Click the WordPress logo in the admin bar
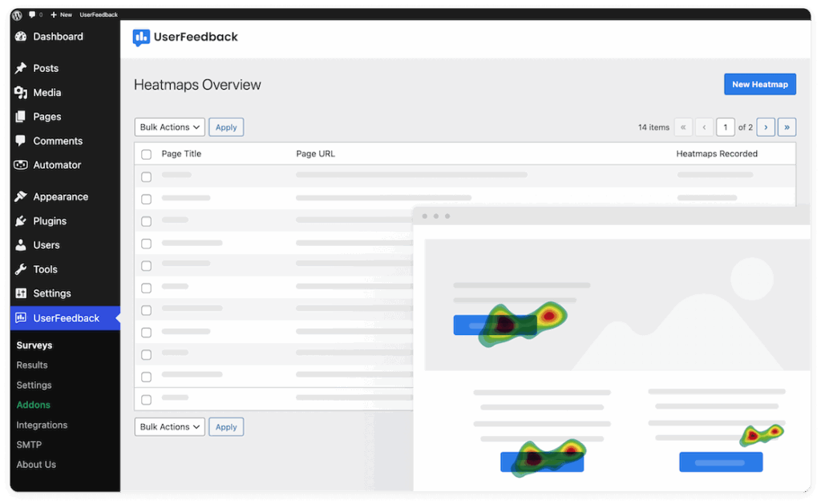 pos(16,14)
